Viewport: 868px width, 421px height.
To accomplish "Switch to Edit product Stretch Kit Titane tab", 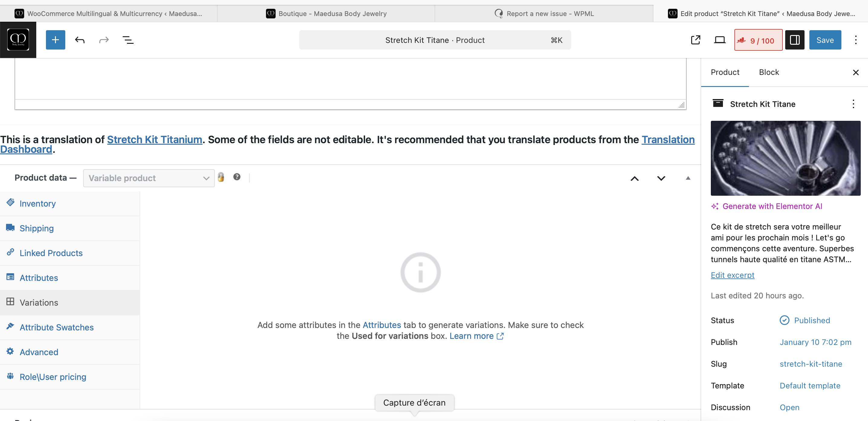I will point(761,14).
